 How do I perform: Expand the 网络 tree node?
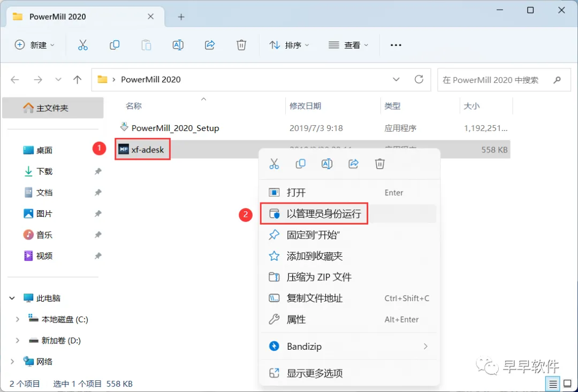[12, 362]
